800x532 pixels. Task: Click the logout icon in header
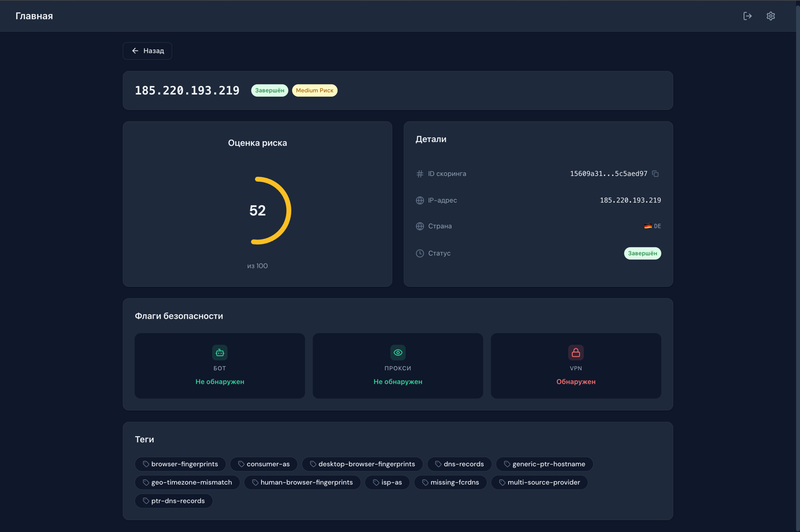point(747,16)
